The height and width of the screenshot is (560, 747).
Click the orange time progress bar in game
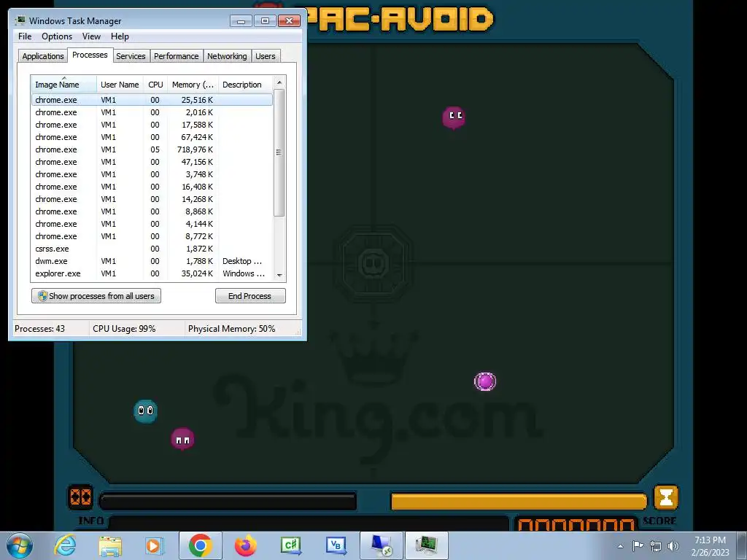tap(519, 501)
